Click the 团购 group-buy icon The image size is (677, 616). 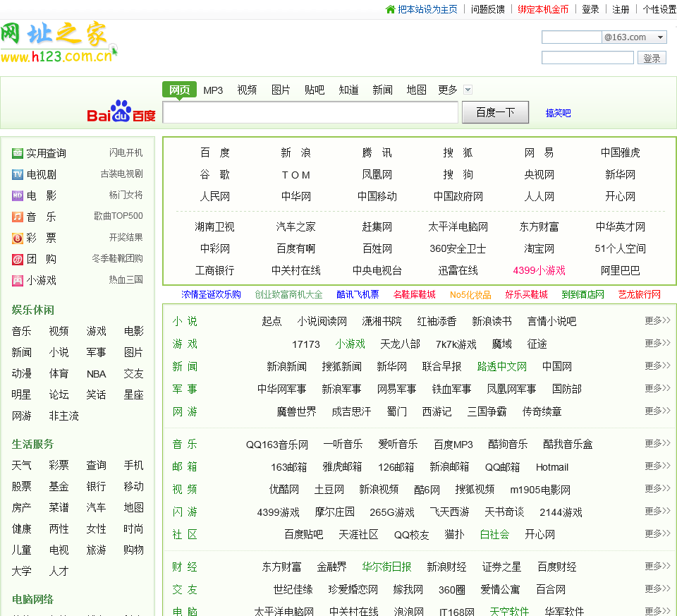(x=18, y=259)
